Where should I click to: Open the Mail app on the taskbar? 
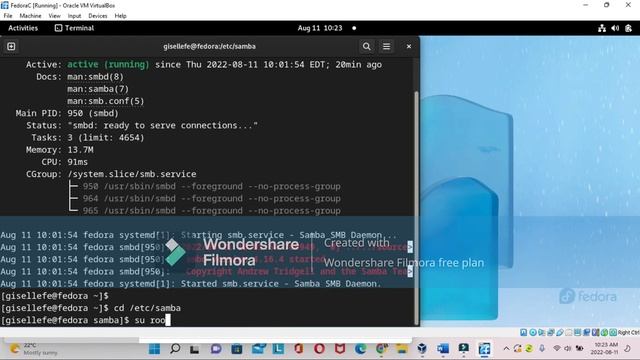pos(258,349)
